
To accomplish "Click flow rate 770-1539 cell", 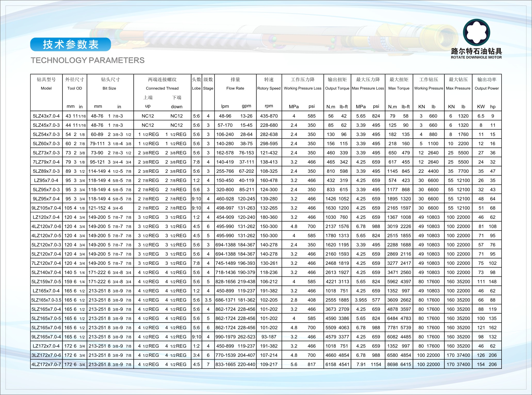I will coord(226,355).
